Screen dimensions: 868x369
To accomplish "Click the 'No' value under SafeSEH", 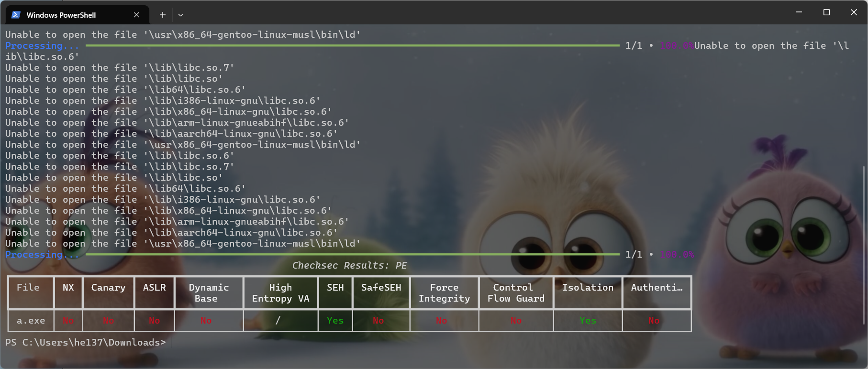I will coord(378,320).
